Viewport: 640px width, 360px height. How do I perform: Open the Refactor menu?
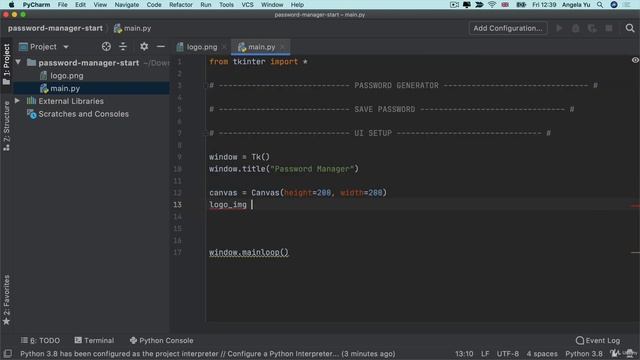pyautogui.click(x=181, y=5)
